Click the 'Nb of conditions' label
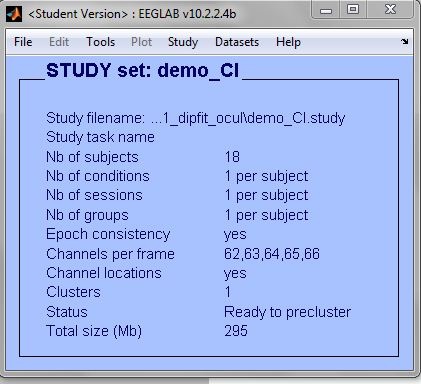This screenshot has width=421, height=384. 98,176
